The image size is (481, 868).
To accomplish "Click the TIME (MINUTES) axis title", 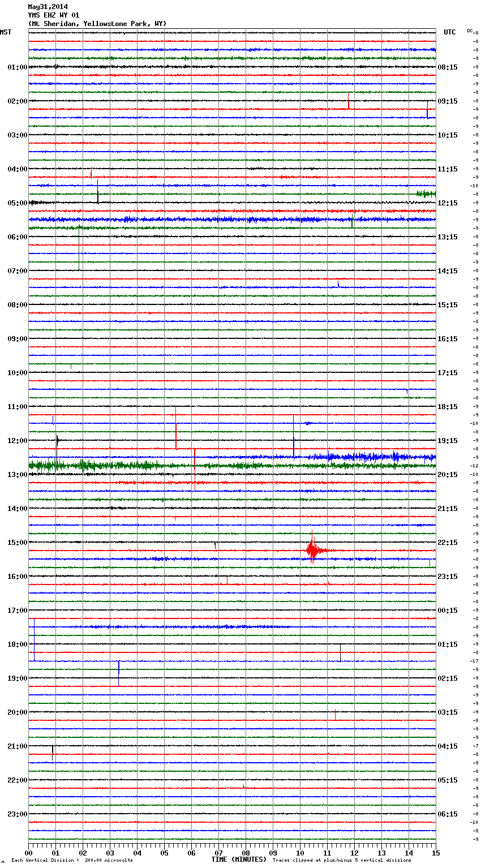I will (x=239, y=860).
